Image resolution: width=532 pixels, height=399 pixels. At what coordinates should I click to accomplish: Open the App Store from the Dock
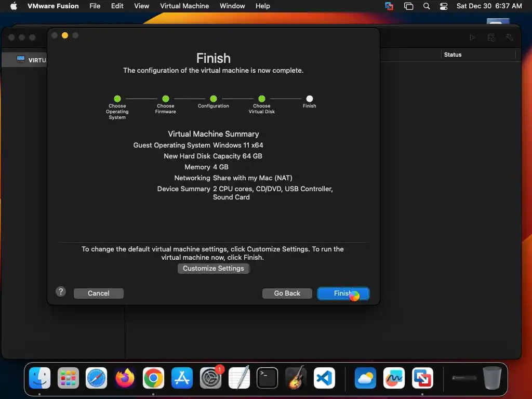(x=182, y=378)
